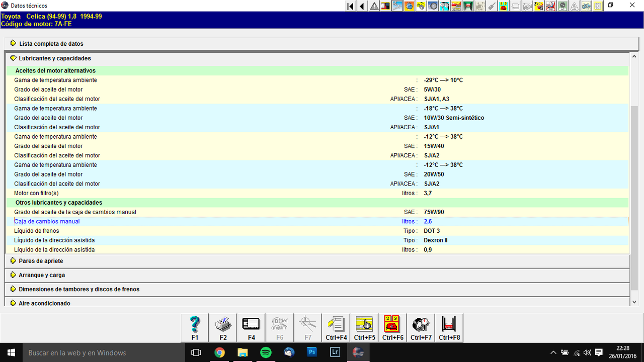
Task: Click the 75W/90 gearbox oil value
Action: [x=434, y=212]
